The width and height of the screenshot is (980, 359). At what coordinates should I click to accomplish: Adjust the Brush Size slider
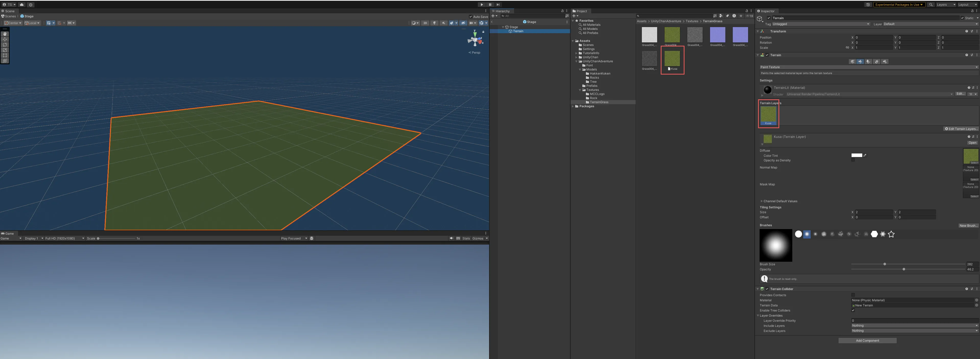point(884,264)
